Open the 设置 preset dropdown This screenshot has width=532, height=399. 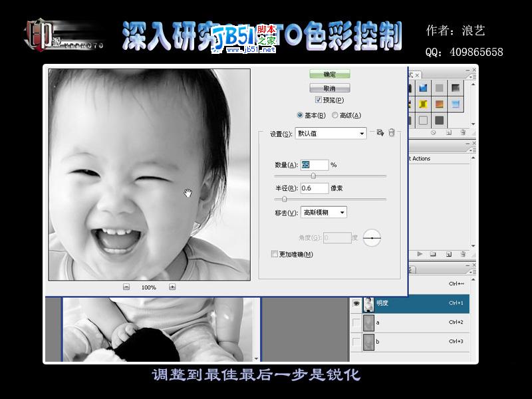pos(331,134)
